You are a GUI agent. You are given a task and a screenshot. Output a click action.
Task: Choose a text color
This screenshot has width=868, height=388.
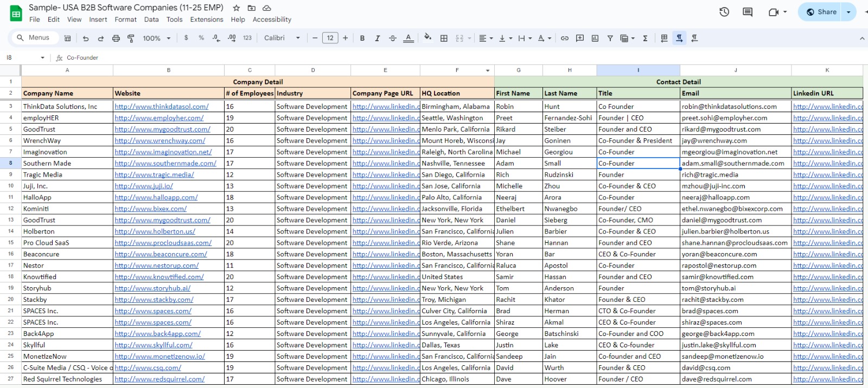tap(409, 38)
